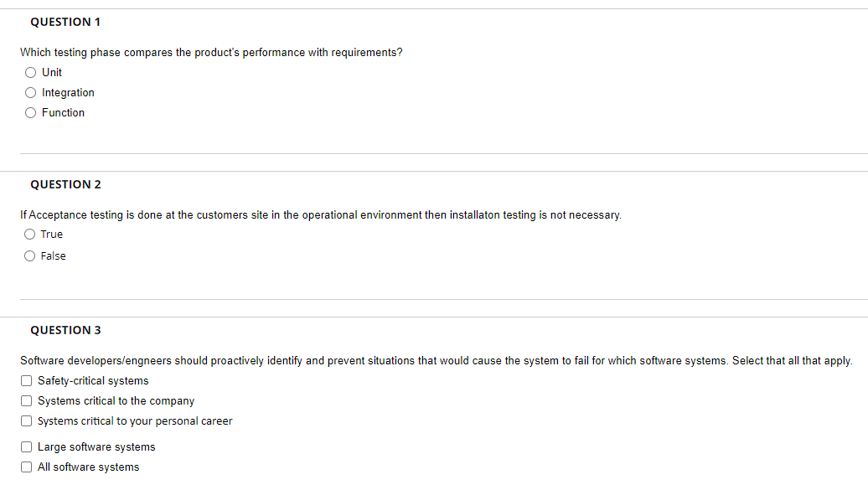Click the QUESTION 3 heading

pos(65,330)
